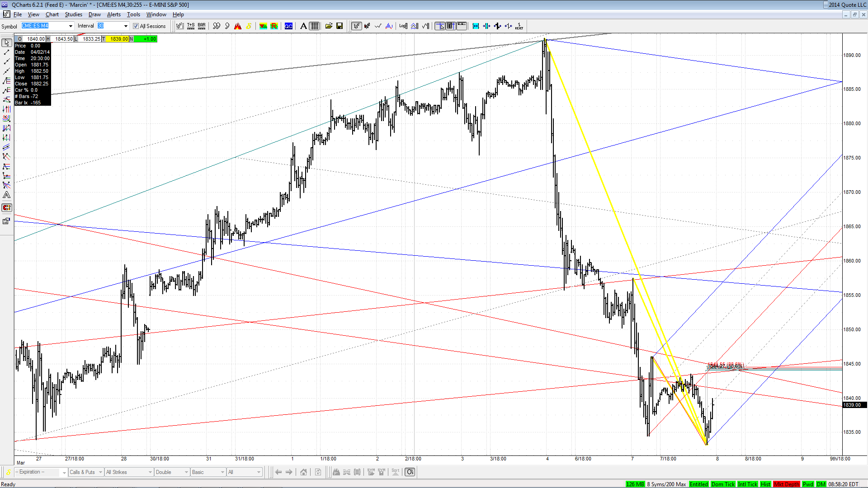Switch to line chart style icon
Image resolution: width=868 pixels, height=488 pixels.
pos(378,26)
